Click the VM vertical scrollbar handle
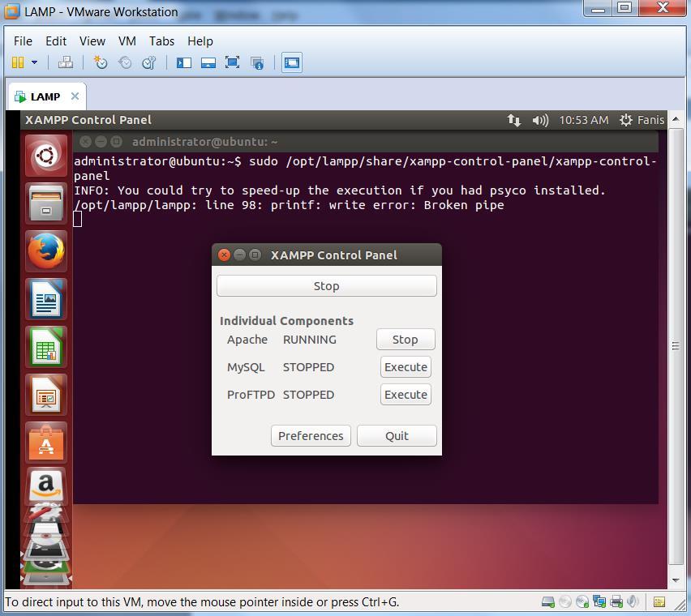Image resolution: width=691 pixels, height=616 pixels. coord(676,346)
